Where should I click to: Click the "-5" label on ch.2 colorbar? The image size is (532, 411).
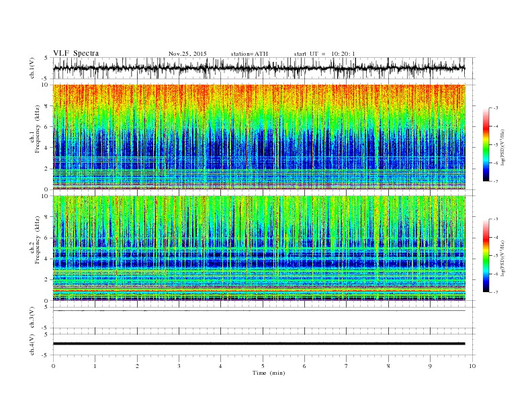coord(496,256)
